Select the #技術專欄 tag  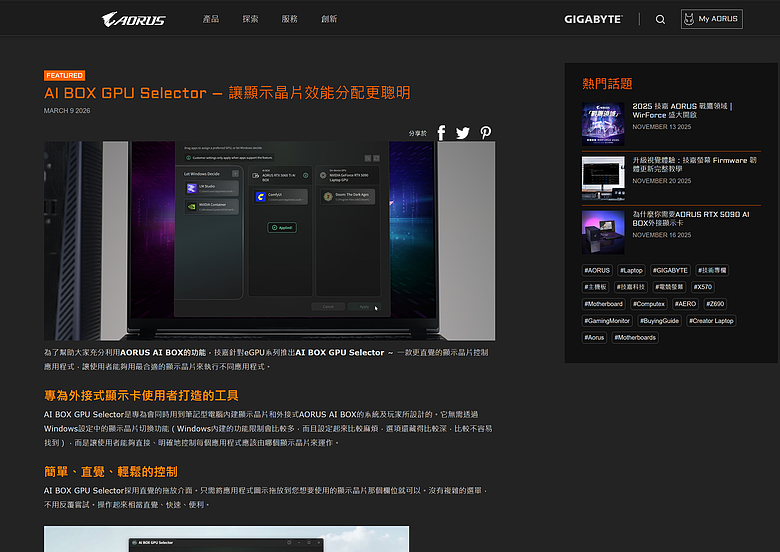712,271
